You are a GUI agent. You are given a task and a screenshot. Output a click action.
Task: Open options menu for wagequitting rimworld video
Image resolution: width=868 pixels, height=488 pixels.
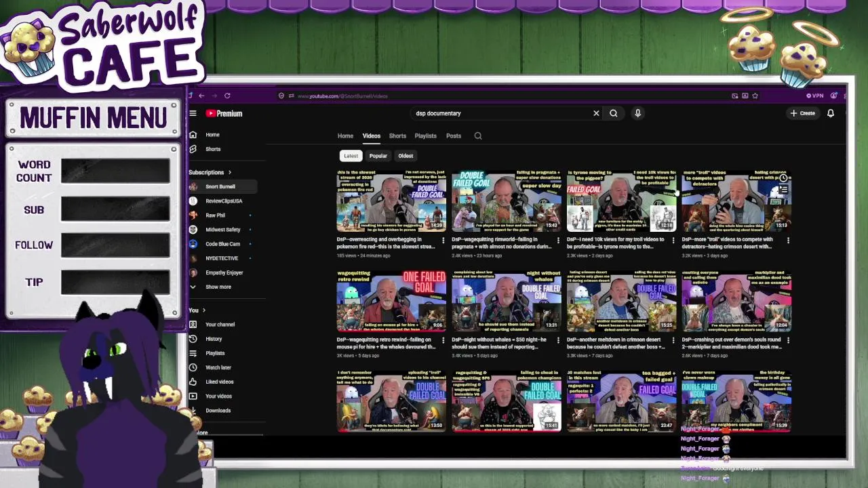(x=558, y=240)
